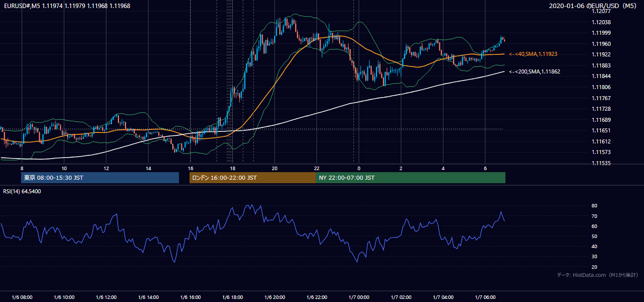Click hour 18 on the price chart time axis
This screenshot has width=644, height=302.
click(232, 168)
